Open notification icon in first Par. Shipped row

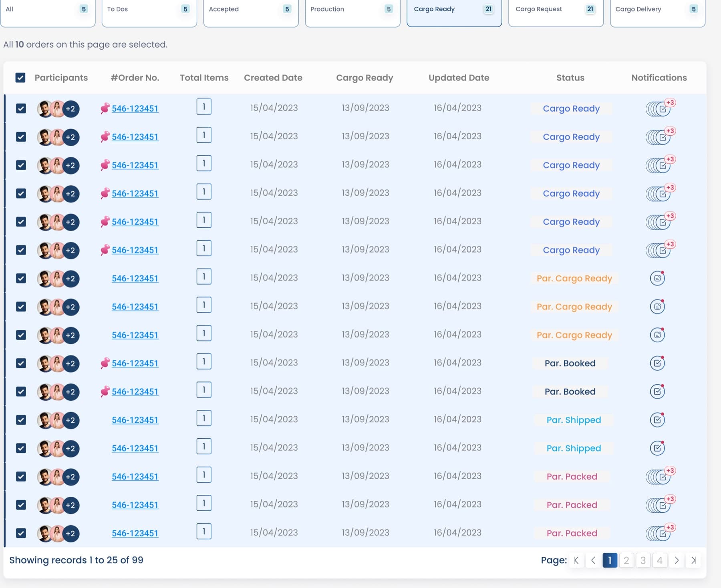657,419
